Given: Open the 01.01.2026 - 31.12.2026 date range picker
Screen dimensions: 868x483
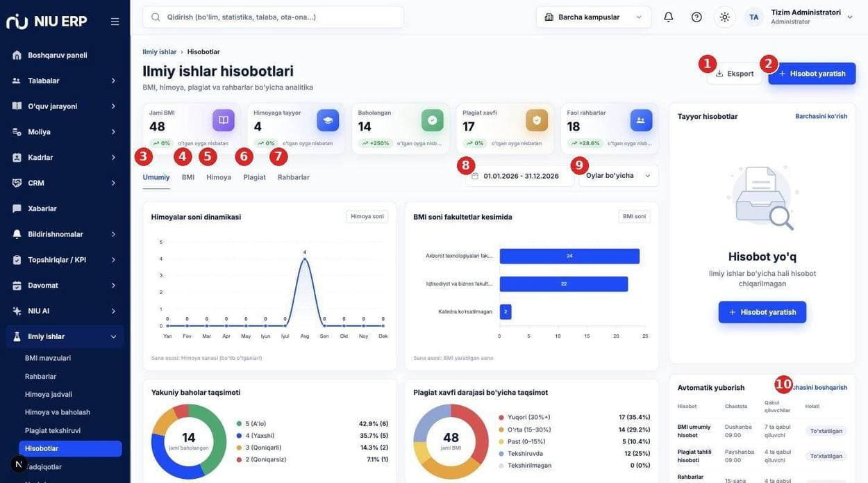Looking at the screenshot, I should coord(519,176).
